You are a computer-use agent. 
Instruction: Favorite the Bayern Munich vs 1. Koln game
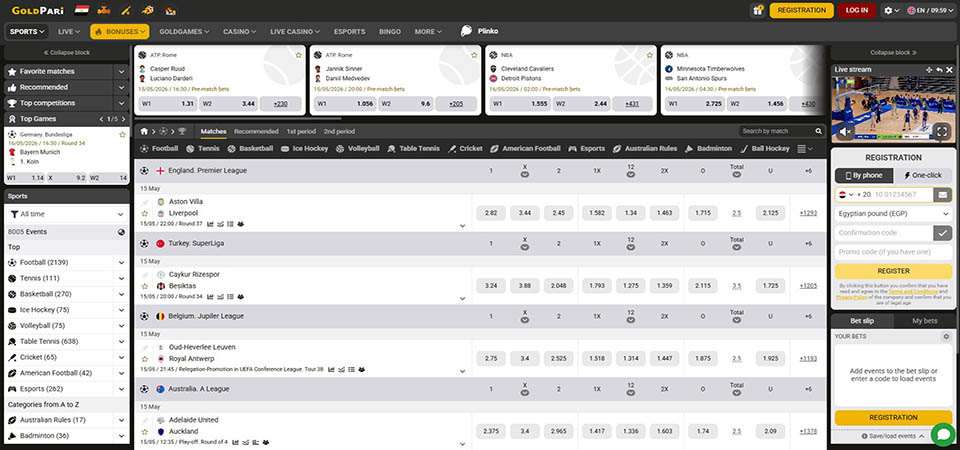click(x=122, y=134)
